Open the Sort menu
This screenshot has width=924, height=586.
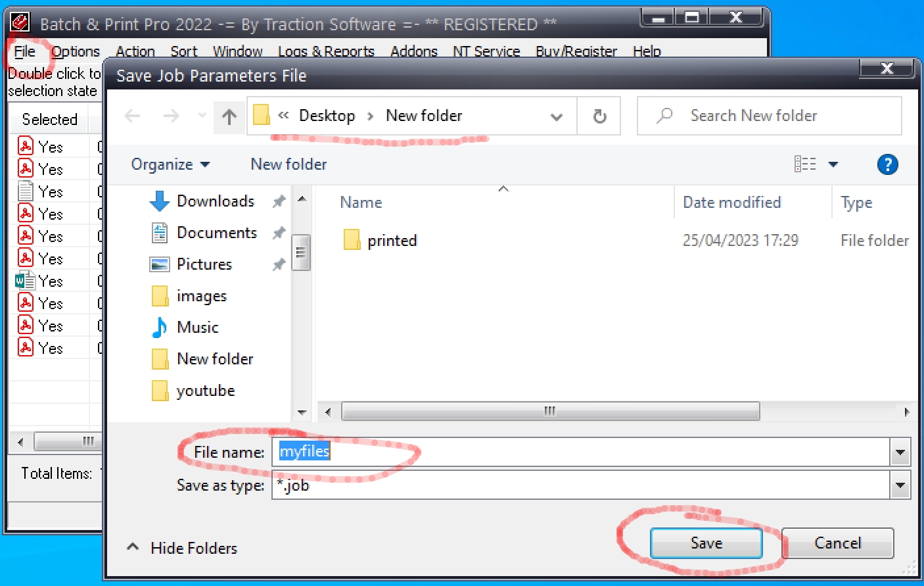tap(184, 51)
